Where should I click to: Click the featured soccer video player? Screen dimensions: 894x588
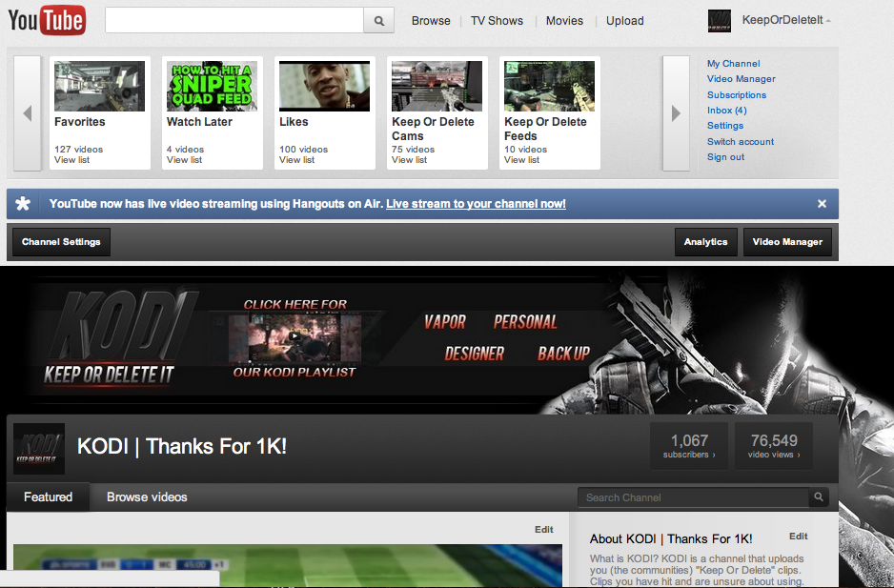pyautogui.click(x=288, y=565)
